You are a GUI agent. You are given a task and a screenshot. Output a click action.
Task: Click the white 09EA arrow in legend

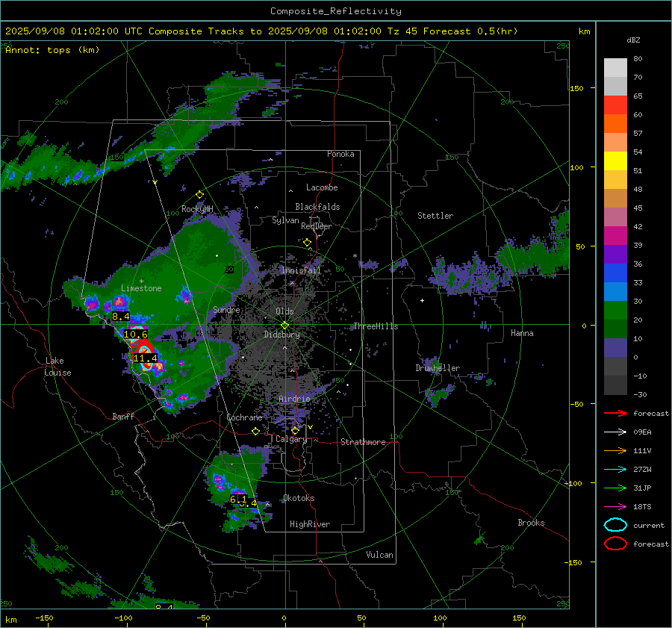(x=615, y=432)
